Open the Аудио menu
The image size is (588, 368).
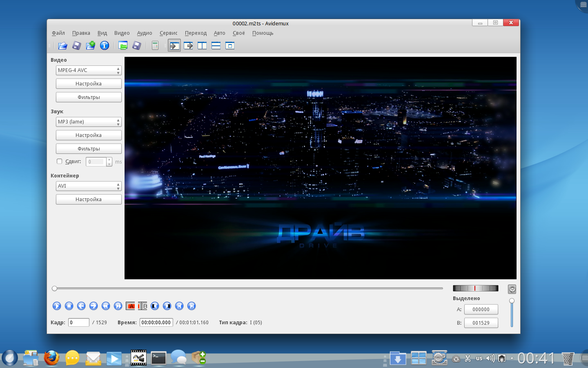(x=145, y=33)
